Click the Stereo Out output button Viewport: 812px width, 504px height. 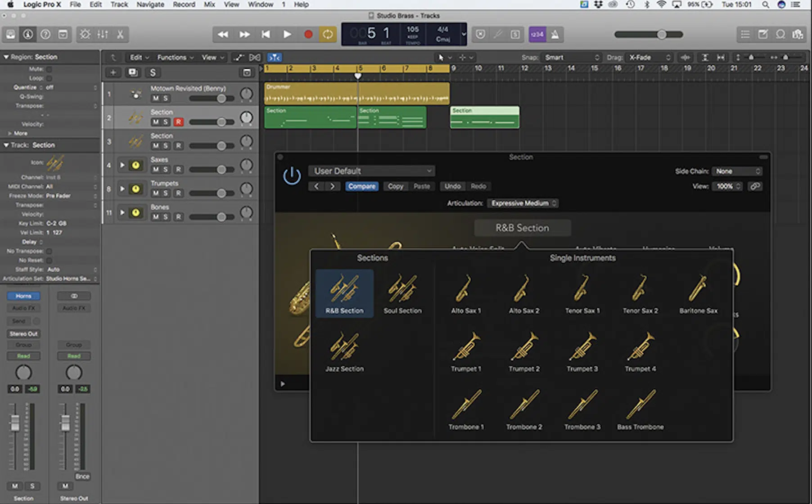(x=23, y=334)
